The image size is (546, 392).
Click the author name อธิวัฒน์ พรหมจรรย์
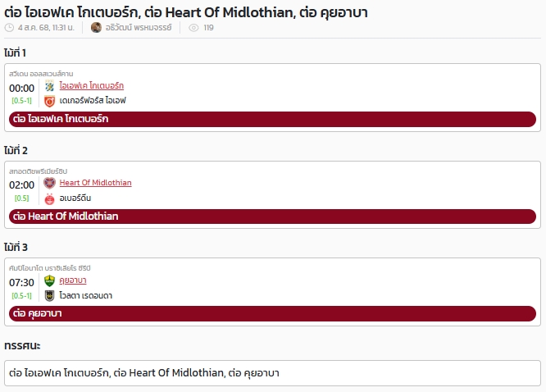(x=139, y=28)
